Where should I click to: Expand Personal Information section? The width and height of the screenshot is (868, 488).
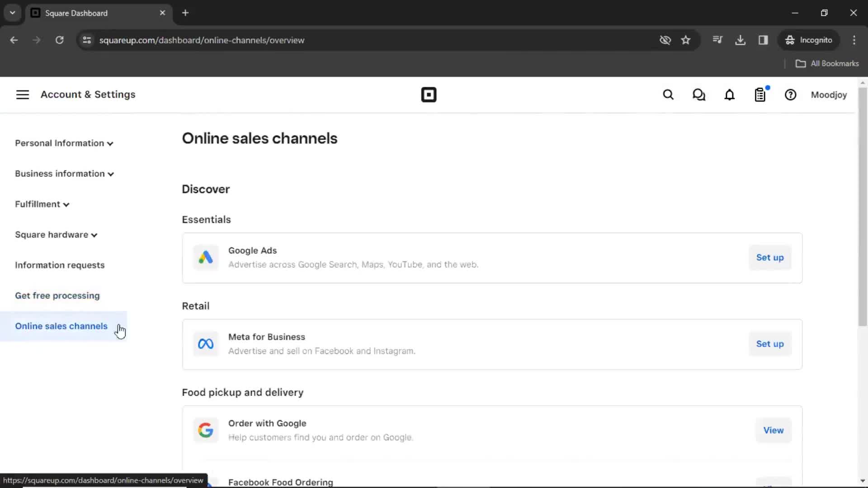coord(64,143)
